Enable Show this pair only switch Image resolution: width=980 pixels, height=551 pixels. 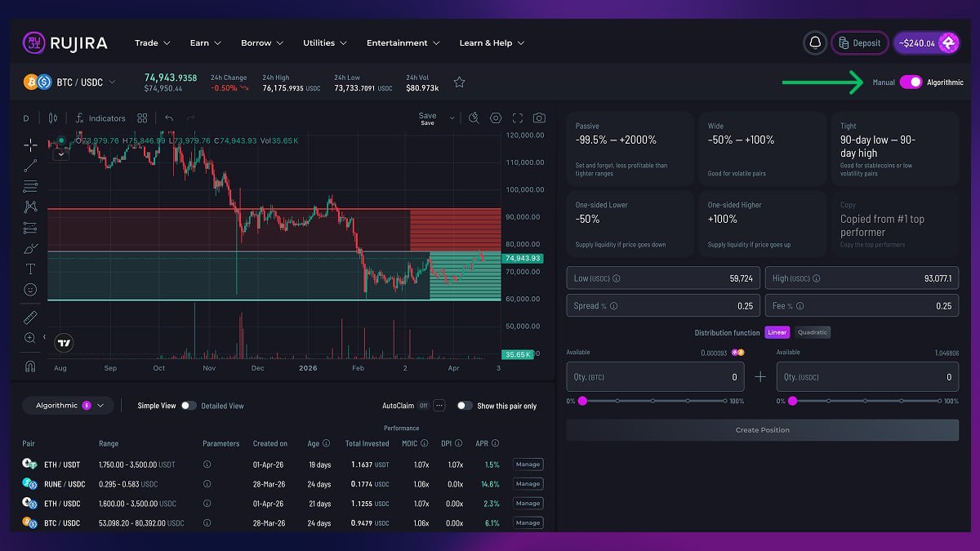[x=465, y=406]
